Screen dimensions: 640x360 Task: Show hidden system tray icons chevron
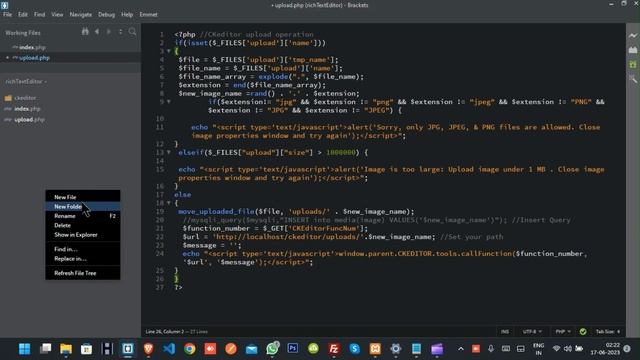point(461,349)
